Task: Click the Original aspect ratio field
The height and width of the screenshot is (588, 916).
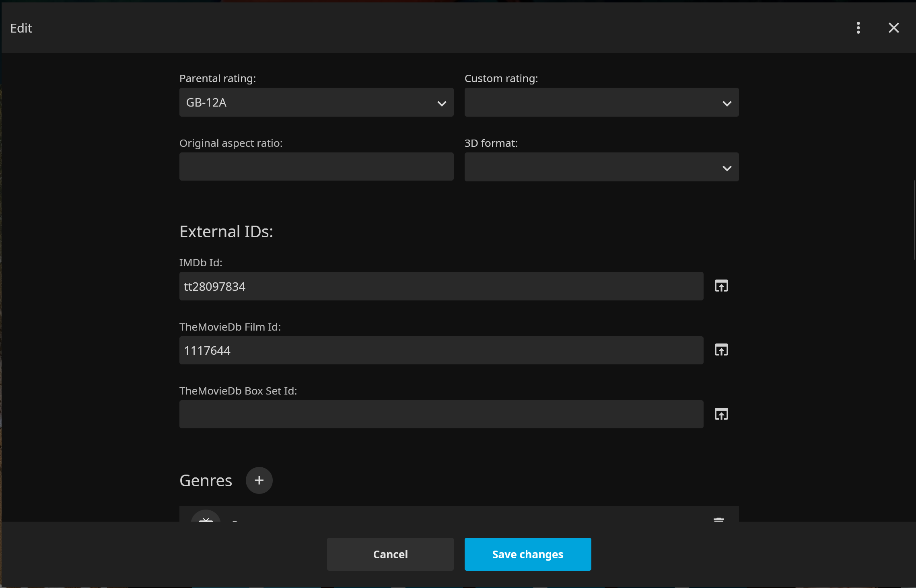Action: coord(316,167)
